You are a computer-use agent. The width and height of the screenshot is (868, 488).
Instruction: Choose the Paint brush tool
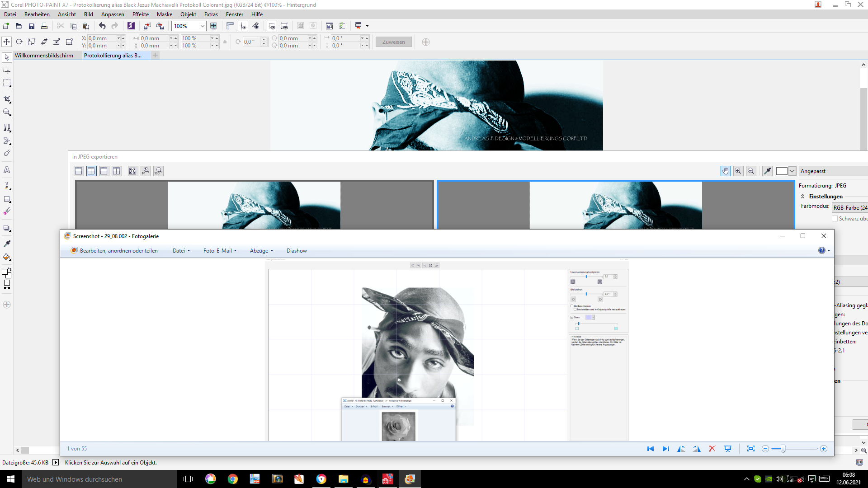(x=7, y=185)
